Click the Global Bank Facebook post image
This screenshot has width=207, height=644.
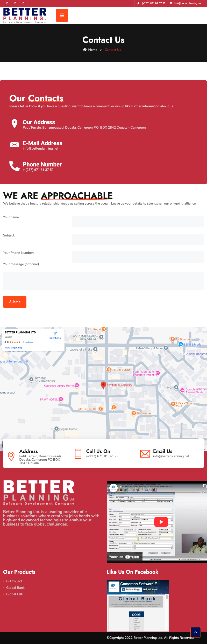(136, 613)
